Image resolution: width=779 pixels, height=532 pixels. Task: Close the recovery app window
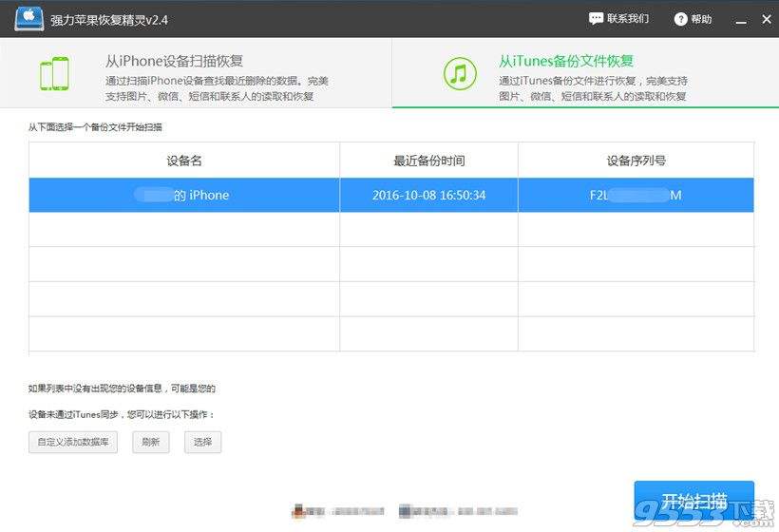click(x=767, y=19)
